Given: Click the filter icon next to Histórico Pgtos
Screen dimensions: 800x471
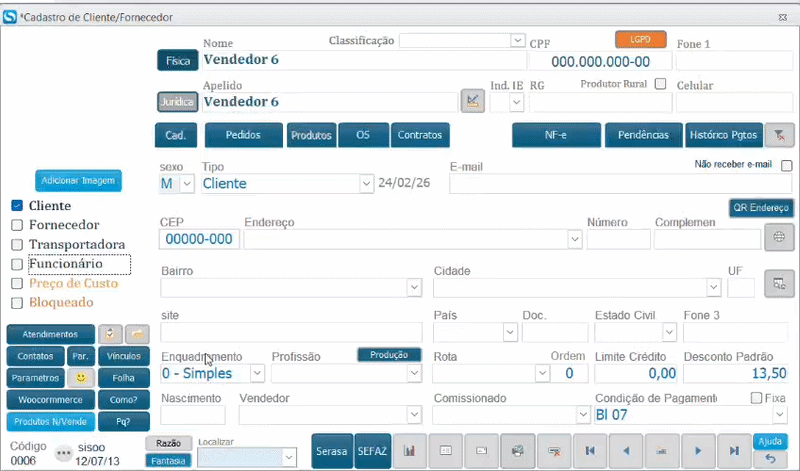Looking at the screenshot, I should tap(779, 135).
